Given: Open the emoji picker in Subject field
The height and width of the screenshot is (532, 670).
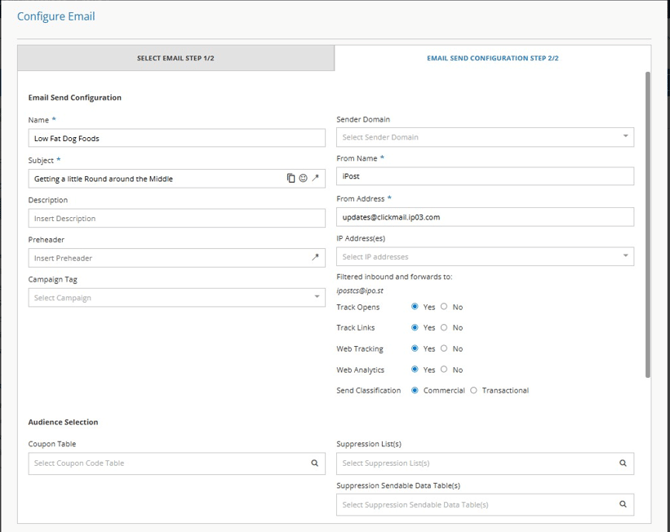Looking at the screenshot, I should tap(303, 178).
